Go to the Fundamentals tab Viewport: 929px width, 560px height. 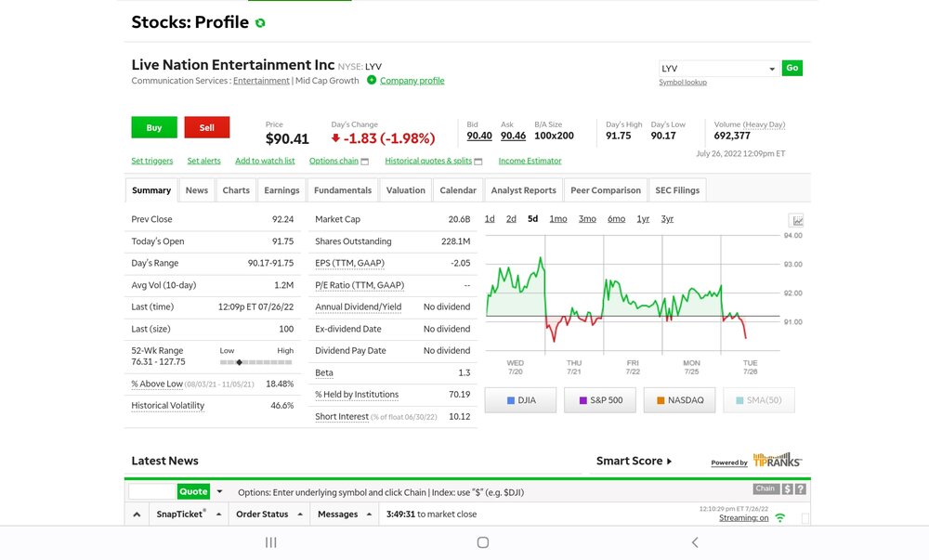pos(343,190)
